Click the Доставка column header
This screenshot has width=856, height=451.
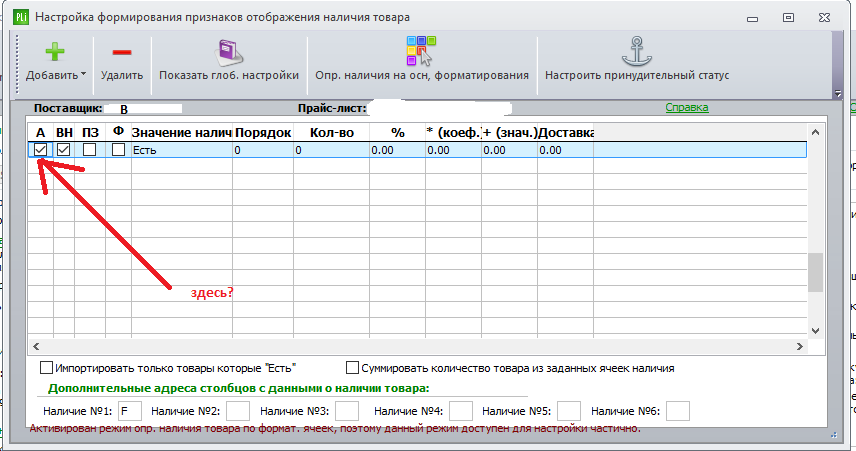566,133
